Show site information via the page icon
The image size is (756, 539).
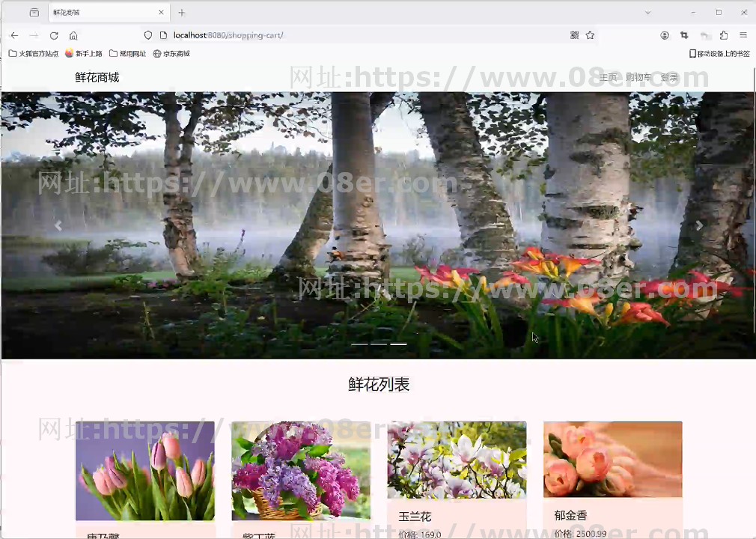coord(163,35)
